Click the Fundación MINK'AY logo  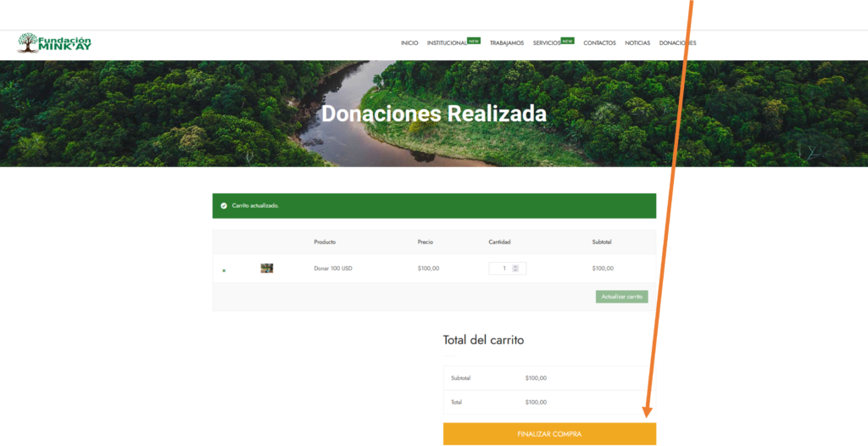(x=54, y=42)
